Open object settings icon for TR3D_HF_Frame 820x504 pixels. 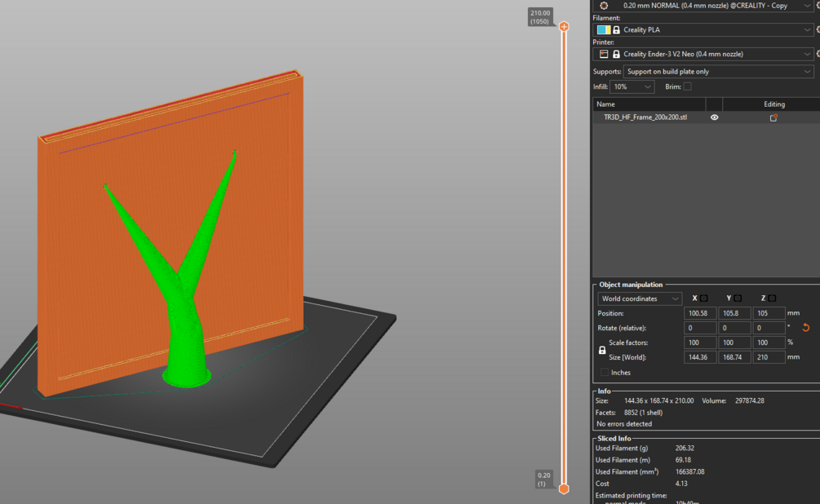pos(773,117)
